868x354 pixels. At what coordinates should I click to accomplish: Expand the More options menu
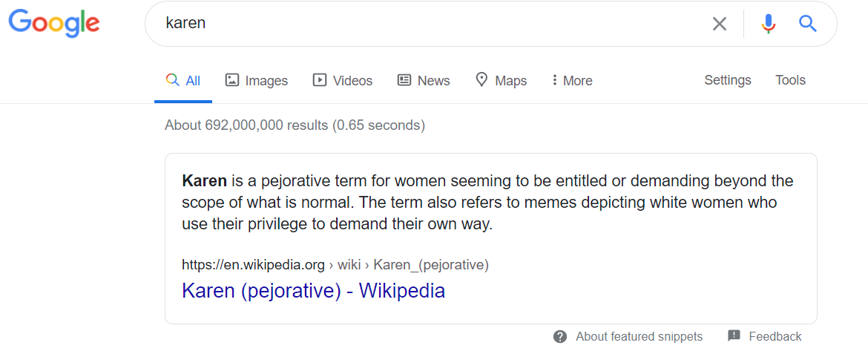pos(572,81)
